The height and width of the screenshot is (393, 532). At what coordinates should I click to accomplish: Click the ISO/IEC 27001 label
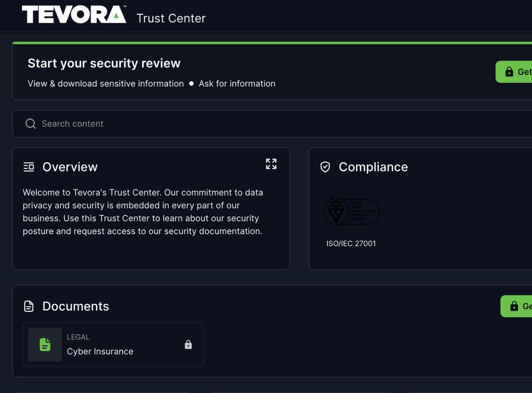pos(351,244)
